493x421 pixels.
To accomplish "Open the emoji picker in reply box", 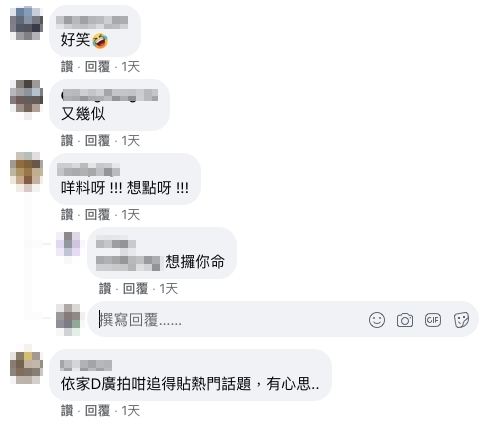I will 377,320.
